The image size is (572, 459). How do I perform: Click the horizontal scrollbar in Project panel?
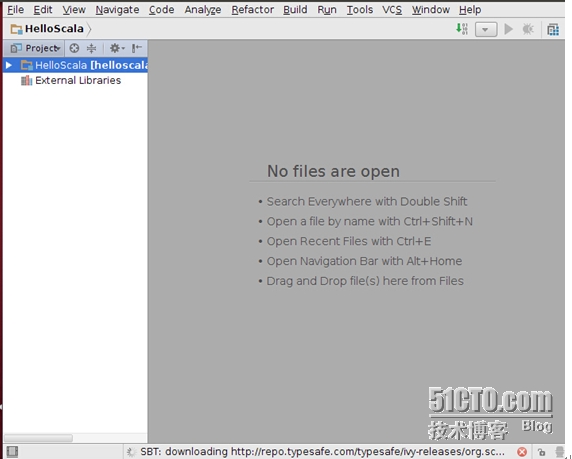38,437
